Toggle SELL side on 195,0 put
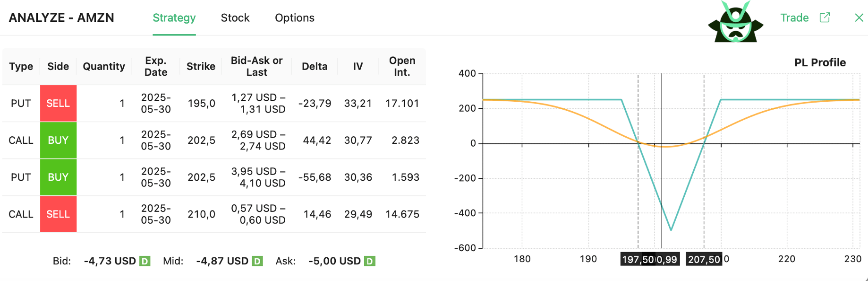Viewport: 868px width, 281px height. (x=58, y=104)
